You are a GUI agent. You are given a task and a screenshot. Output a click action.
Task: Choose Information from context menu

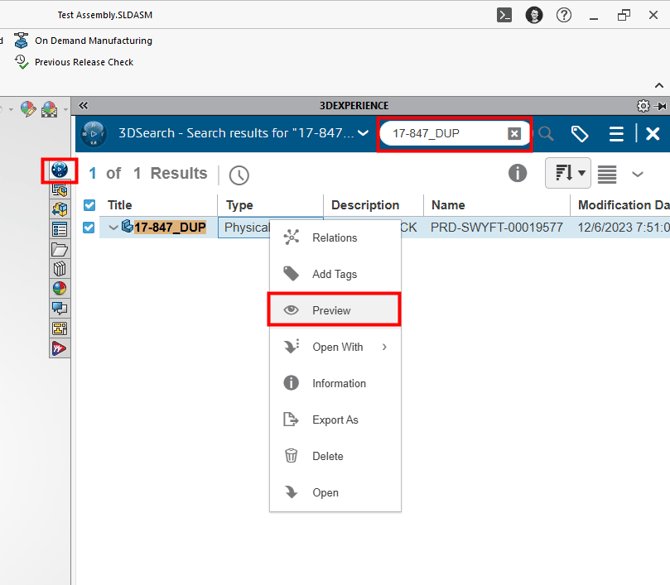pyautogui.click(x=335, y=383)
